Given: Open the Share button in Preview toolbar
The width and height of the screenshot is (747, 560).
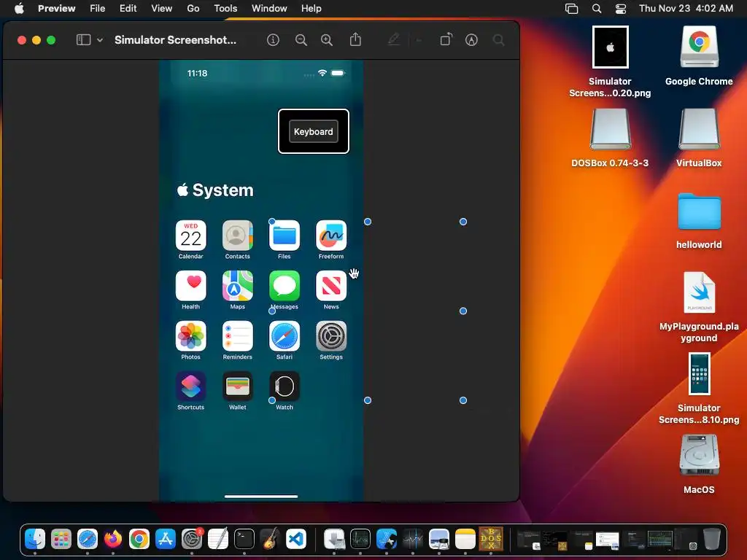Looking at the screenshot, I should click(x=355, y=39).
